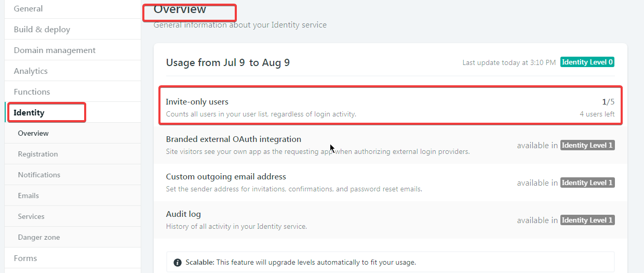Click Identity Level 1 badge for Branded OAuth
Screen dimensions: 644x273
pos(587,146)
